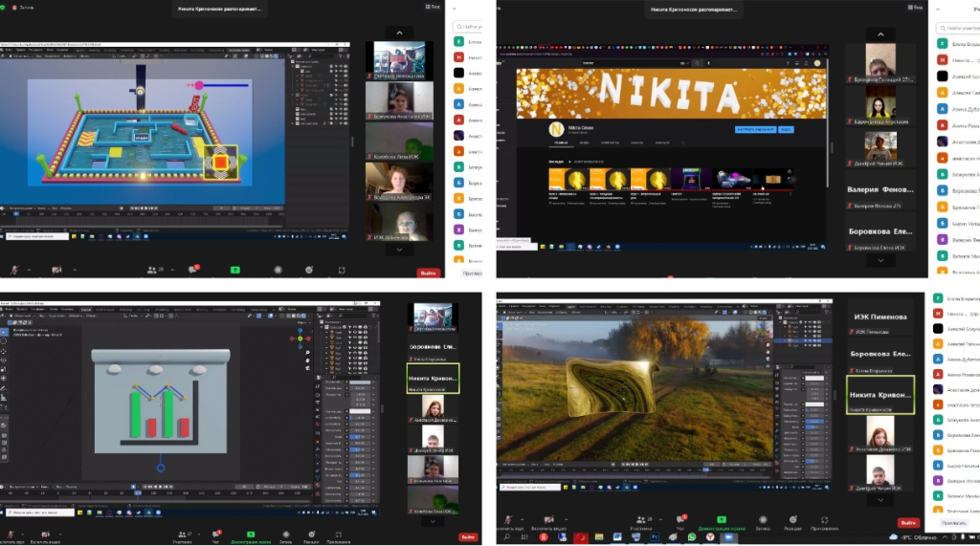Click Включить видео in bottom-right Zoom window
The image size is (980, 546).
(548, 520)
